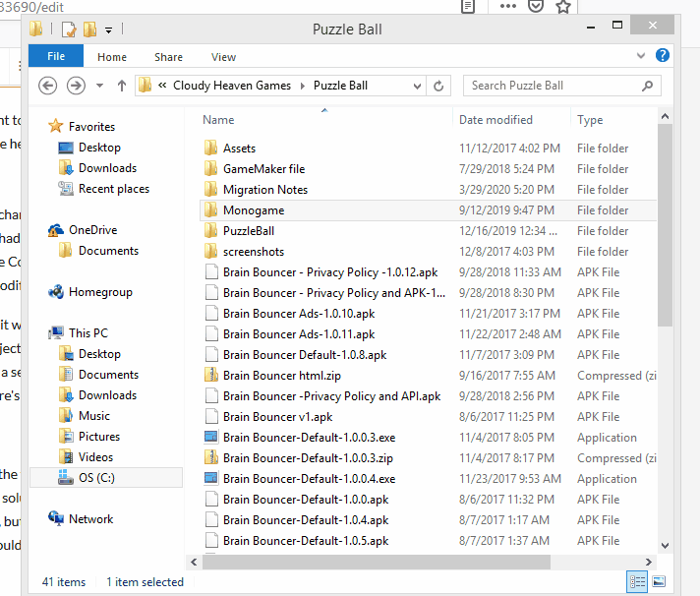Select Brain Bouncer-Default-1.0.0.3.exe application icon
Viewport: 700px width, 596px height.
pos(211,437)
